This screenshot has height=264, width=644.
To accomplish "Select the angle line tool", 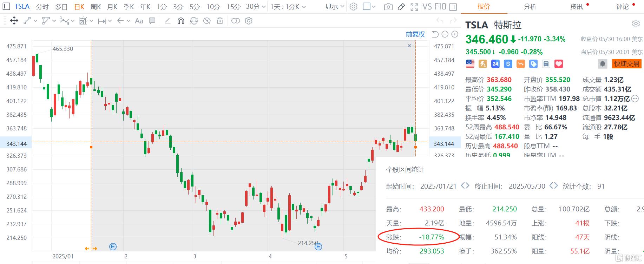I will [x=168, y=21].
